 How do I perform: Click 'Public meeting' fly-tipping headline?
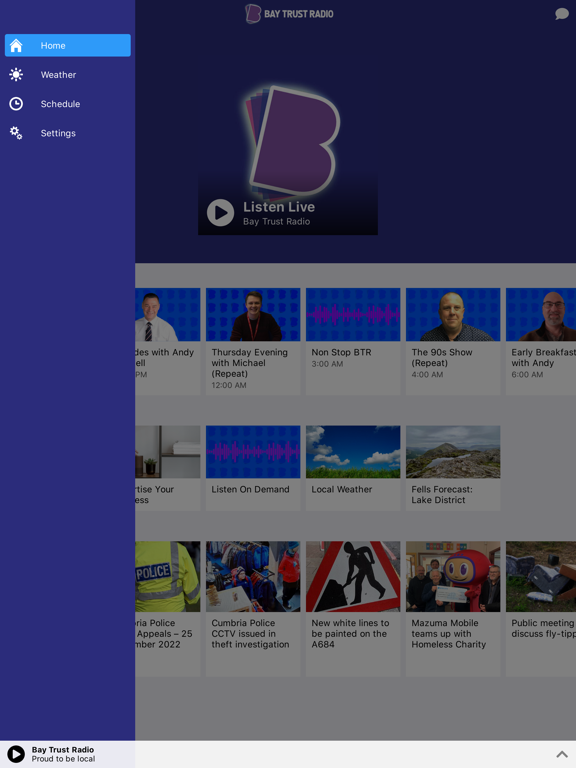coord(543,628)
